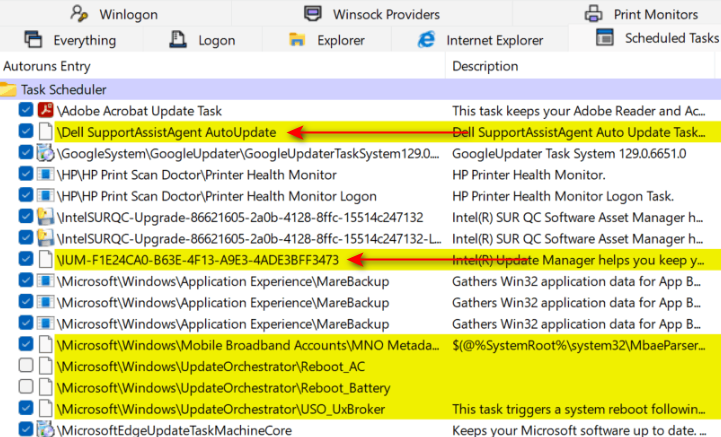Select the \IUM-F1E24CA0-B63E-4F13-A9E3-4ADE3BFF3473 entry
Screen dimensions: 721x437
198,260
